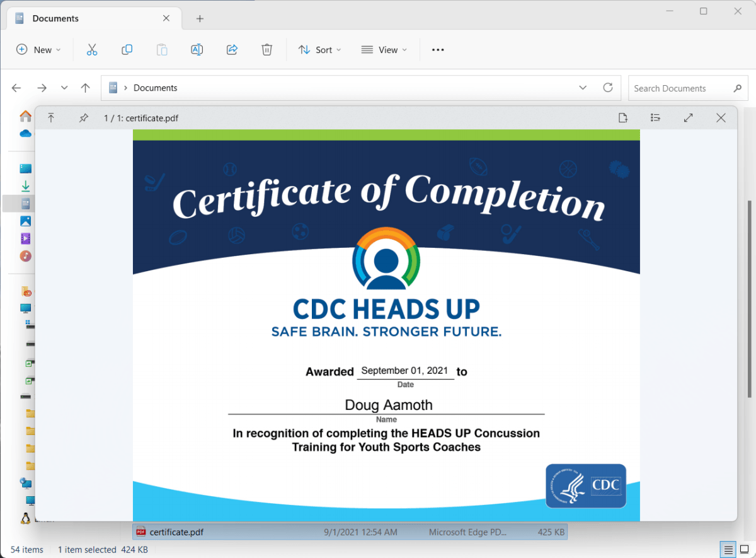Image resolution: width=756 pixels, height=558 pixels.
Task: Add a new Explorer tab
Action: tap(200, 18)
